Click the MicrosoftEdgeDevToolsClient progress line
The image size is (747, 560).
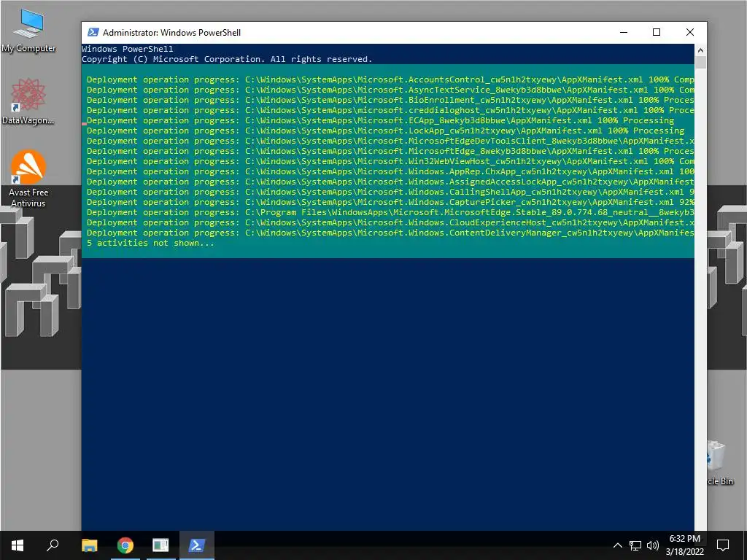click(x=390, y=141)
